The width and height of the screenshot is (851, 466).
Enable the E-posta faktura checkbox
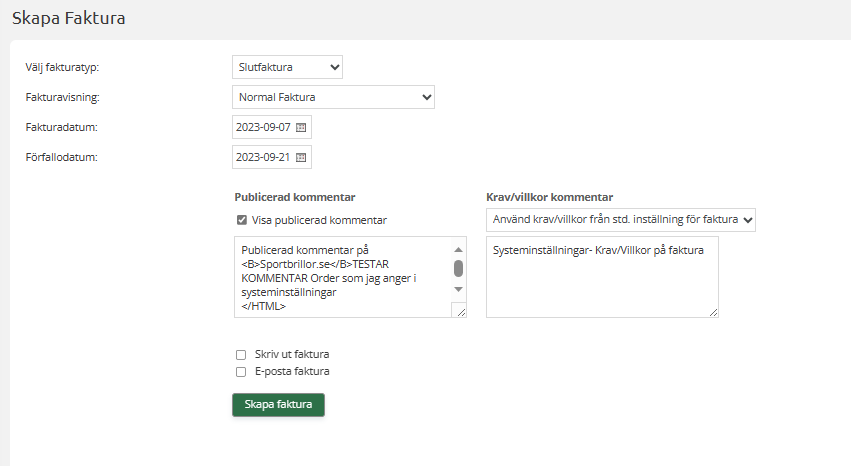point(241,371)
